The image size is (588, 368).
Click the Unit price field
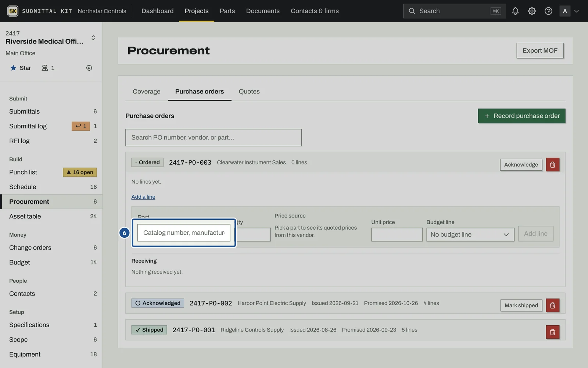pos(397,235)
